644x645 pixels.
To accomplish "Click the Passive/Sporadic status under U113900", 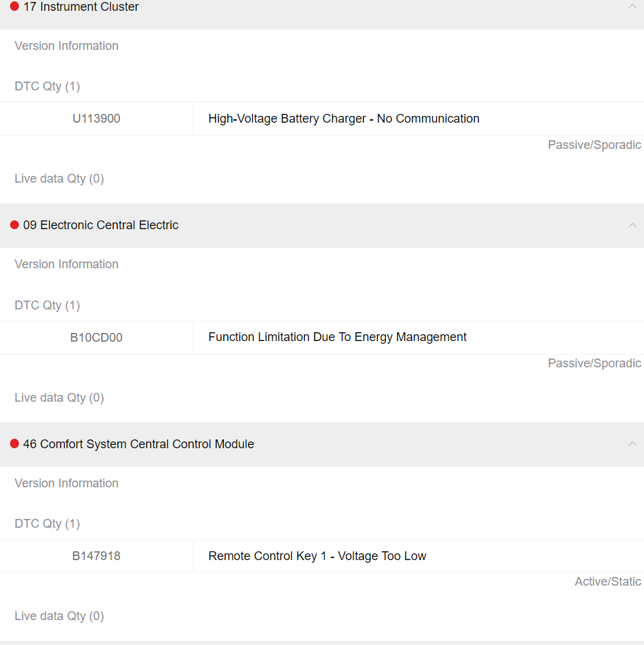I will click(594, 144).
